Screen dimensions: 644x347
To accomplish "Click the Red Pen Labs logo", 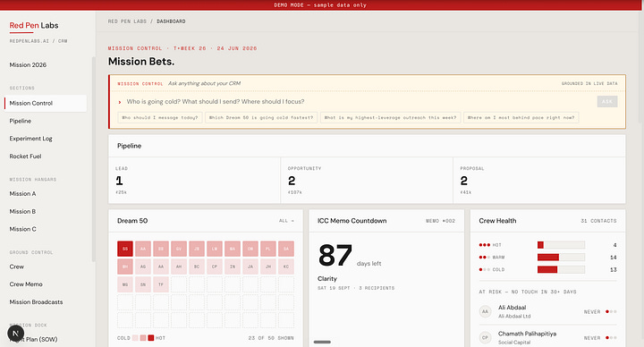I will 34,25.
